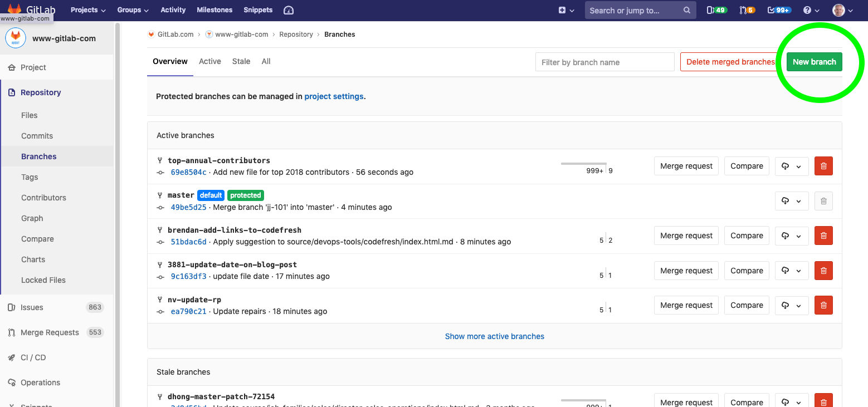868x407 pixels.
Task: Compare the top-annual-contributors branch
Action: coord(747,166)
